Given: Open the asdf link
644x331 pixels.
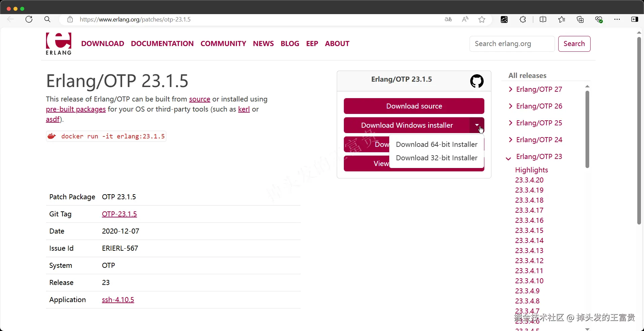Looking at the screenshot, I should point(53,119).
